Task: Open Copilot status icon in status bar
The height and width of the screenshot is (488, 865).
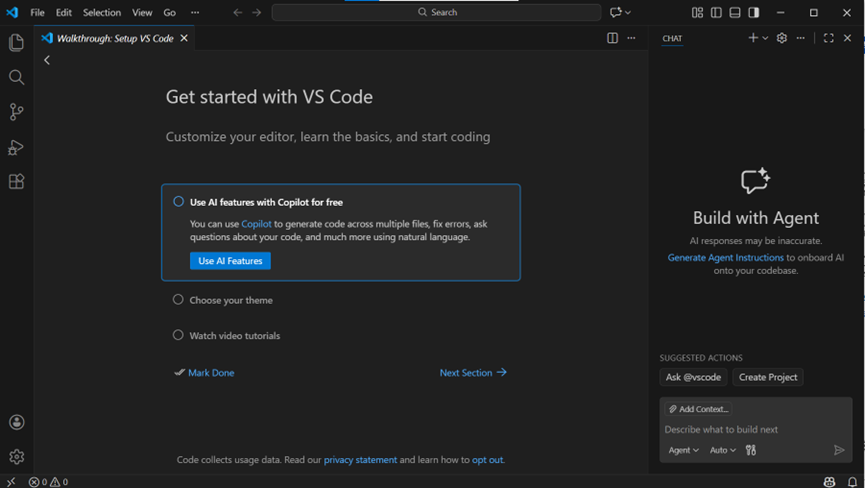Action: tap(829, 481)
